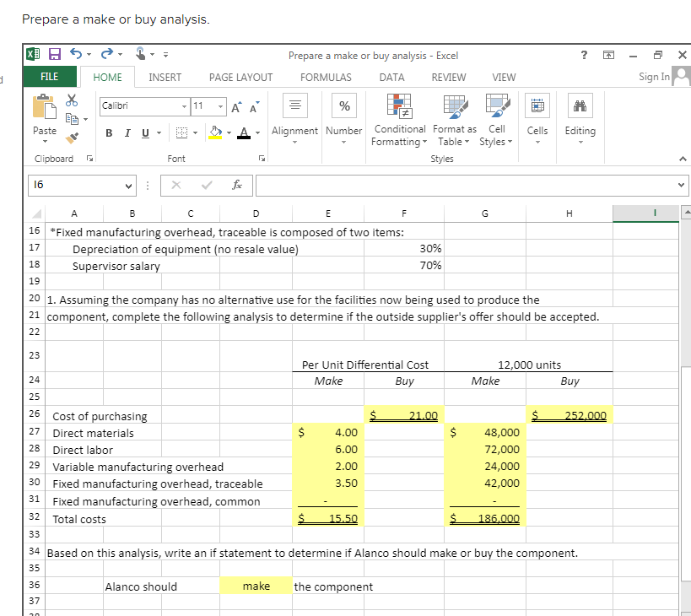This screenshot has height=616, width=691.
Task: Apply bold formatting with the Bold icon
Action: 108,132
